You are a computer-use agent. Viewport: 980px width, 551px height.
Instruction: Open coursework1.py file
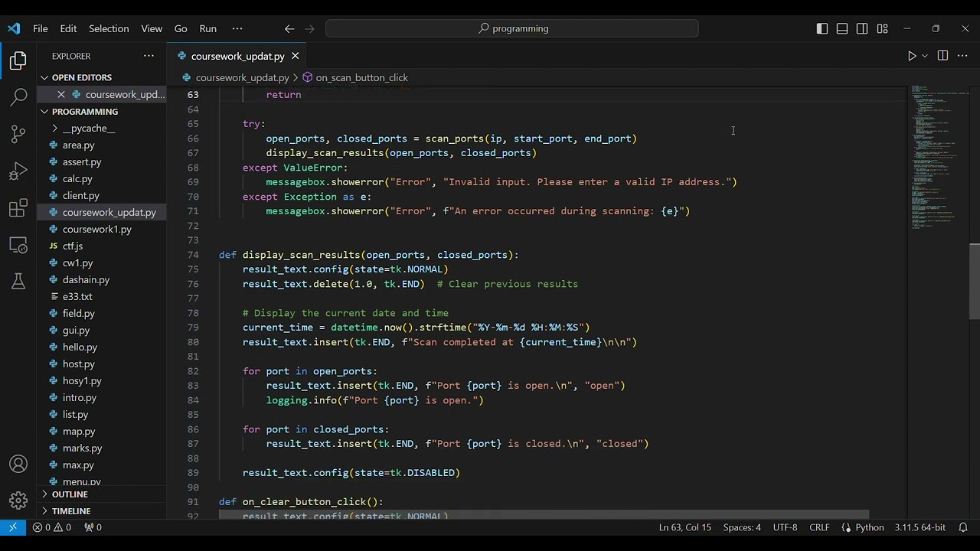coord(102,229)
